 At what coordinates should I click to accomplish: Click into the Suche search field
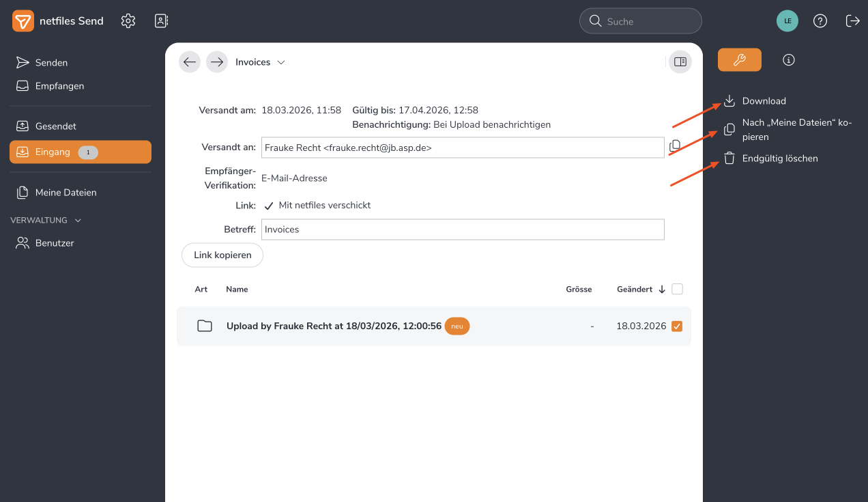coord(648,21)
